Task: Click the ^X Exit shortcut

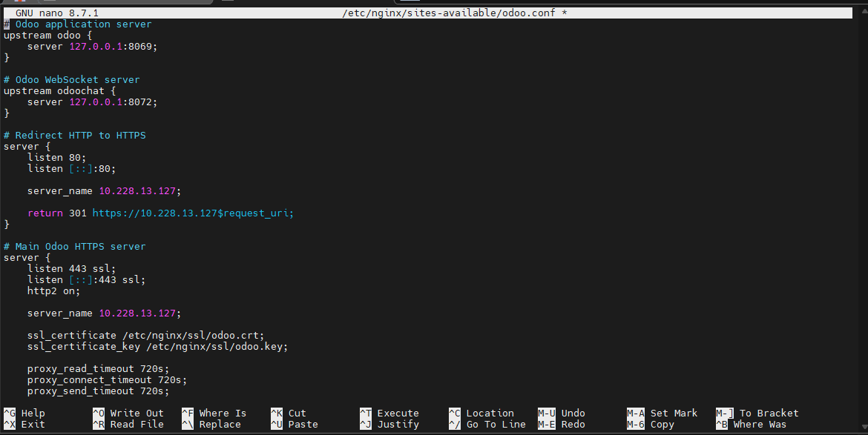Action: coord(24,424)
